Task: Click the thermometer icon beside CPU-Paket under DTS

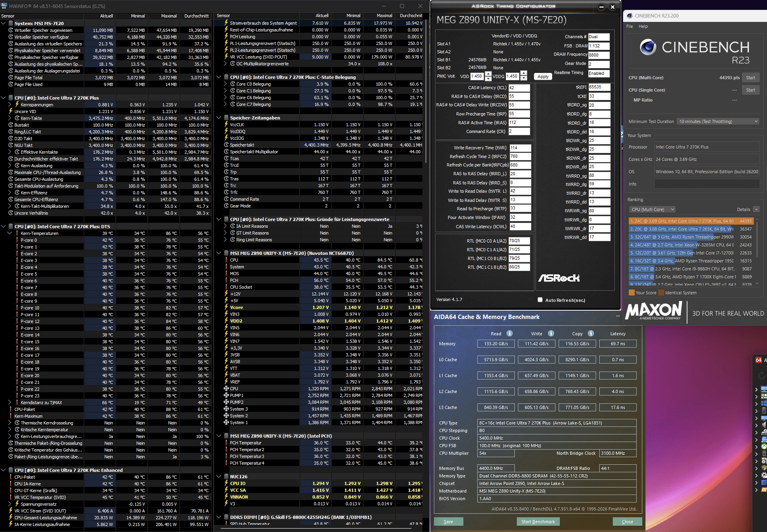Action: tap(11, 409)
